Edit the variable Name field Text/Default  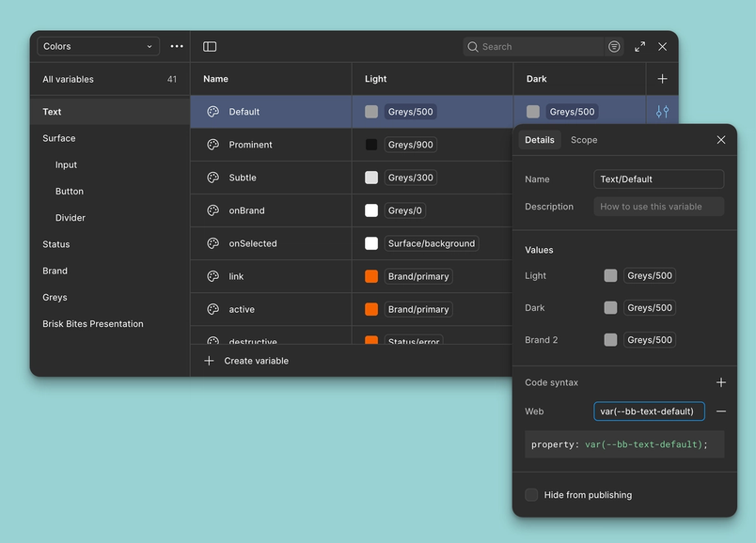point(658,178)
